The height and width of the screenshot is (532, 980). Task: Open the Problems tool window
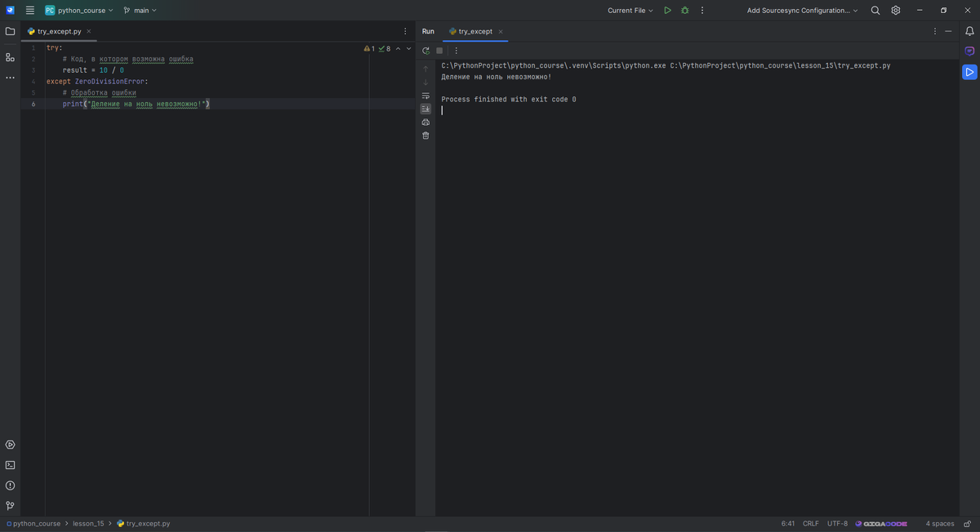click(10, 485)
